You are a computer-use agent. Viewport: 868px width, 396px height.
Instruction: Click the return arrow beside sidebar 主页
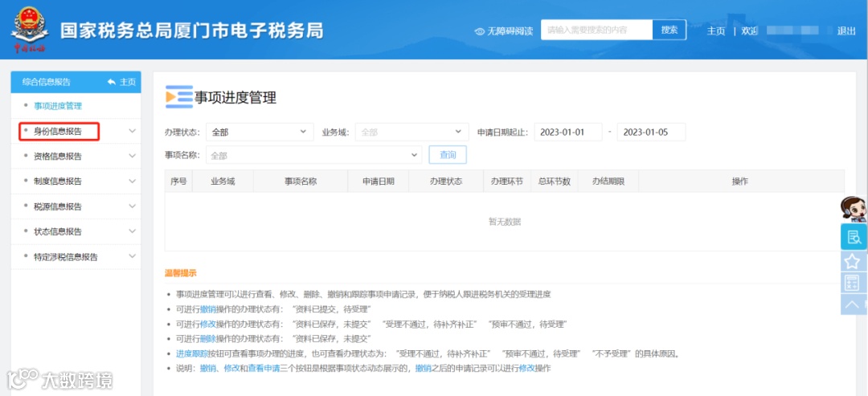coord(112,82)
